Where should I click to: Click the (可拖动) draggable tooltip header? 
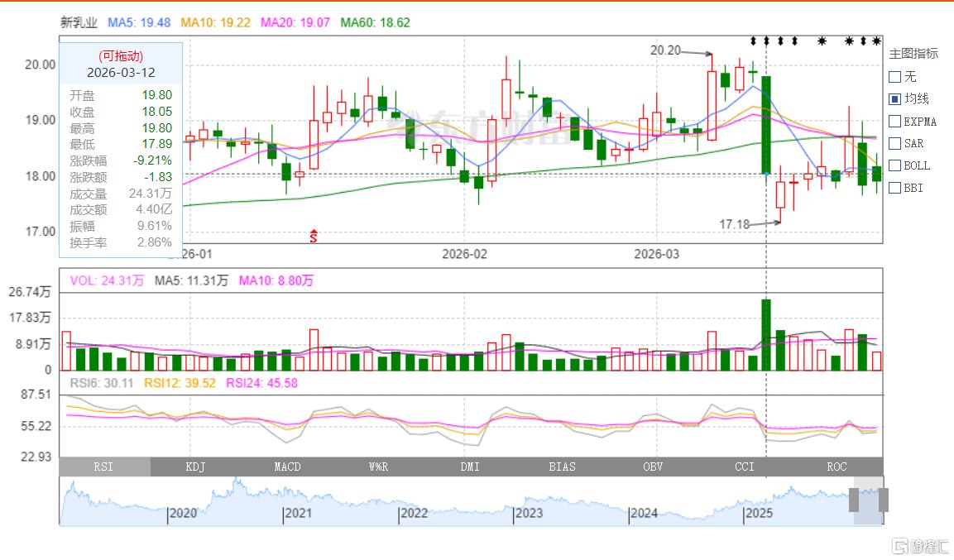click(121, 56)
